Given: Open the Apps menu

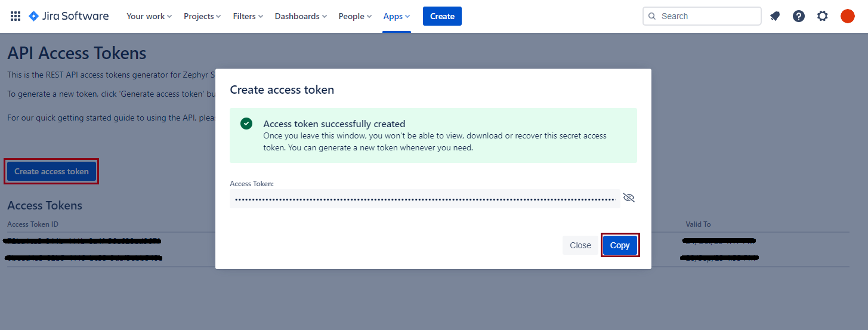Looking at the screenshot, I should 397,16.
